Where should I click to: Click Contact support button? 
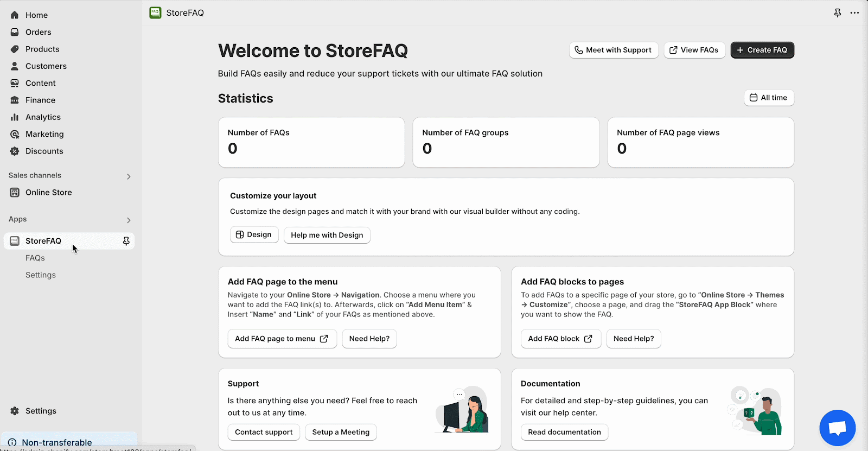tap(264, 432)
